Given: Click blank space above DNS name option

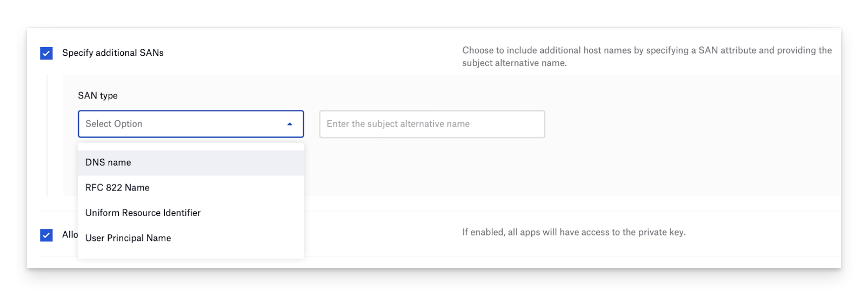Looking at the screenshot, I should (x=190, y=146).
